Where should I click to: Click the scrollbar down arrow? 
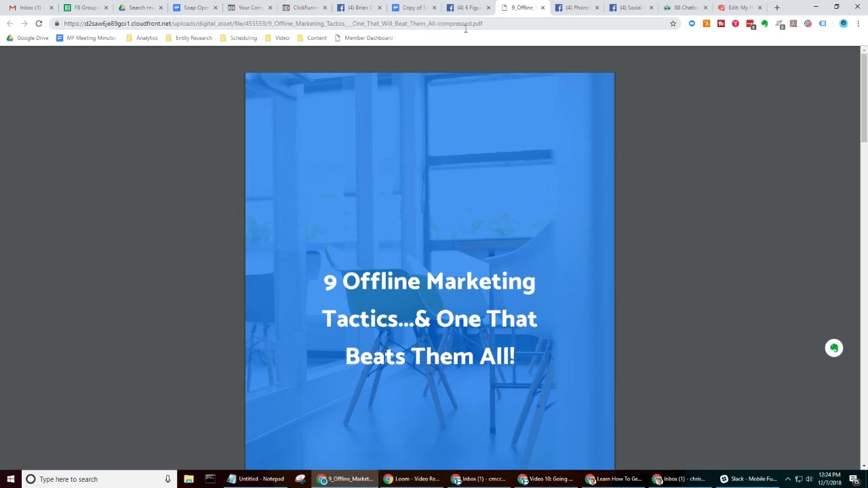[864, 466]
